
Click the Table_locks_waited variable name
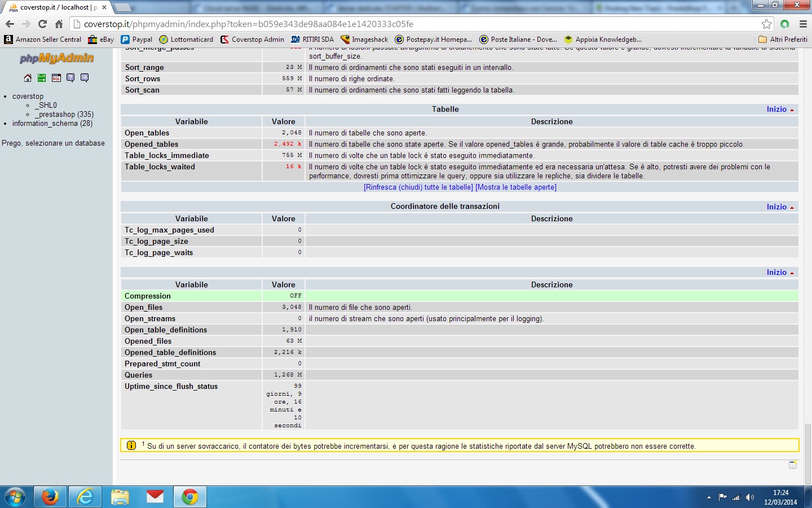pyautogui.click(x=160, y=167)
